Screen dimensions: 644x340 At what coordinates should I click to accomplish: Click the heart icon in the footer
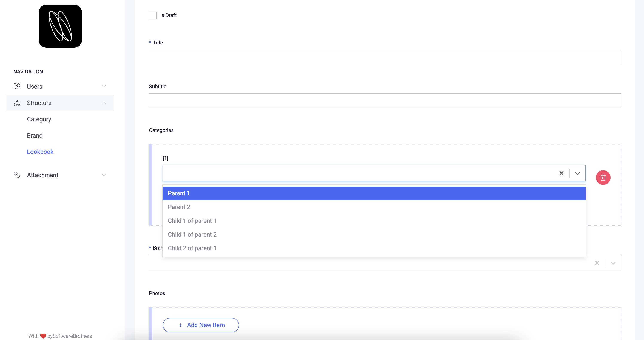click(x=43, y=336)
